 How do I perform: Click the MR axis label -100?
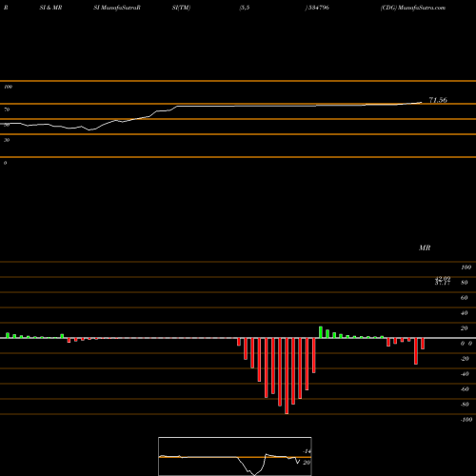(466, 420)
